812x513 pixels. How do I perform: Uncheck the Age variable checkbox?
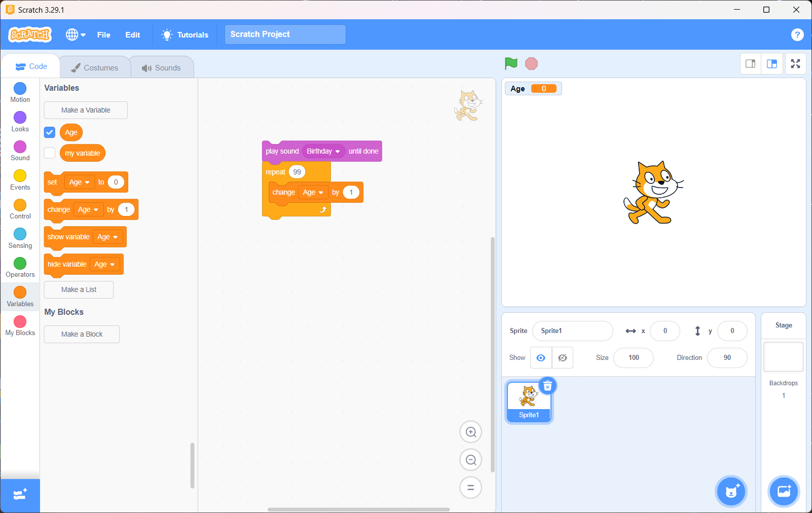[x=50, y=132]
